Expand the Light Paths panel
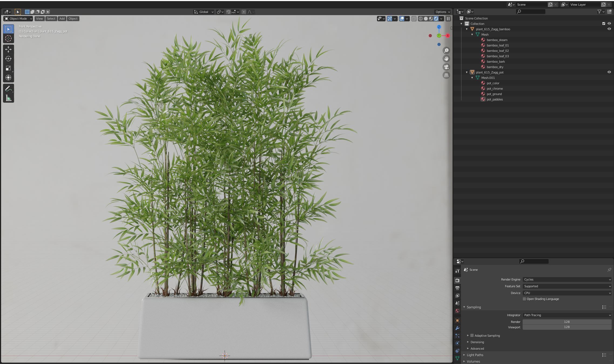The height and width of the screenshot is (364, 614). 475,355
